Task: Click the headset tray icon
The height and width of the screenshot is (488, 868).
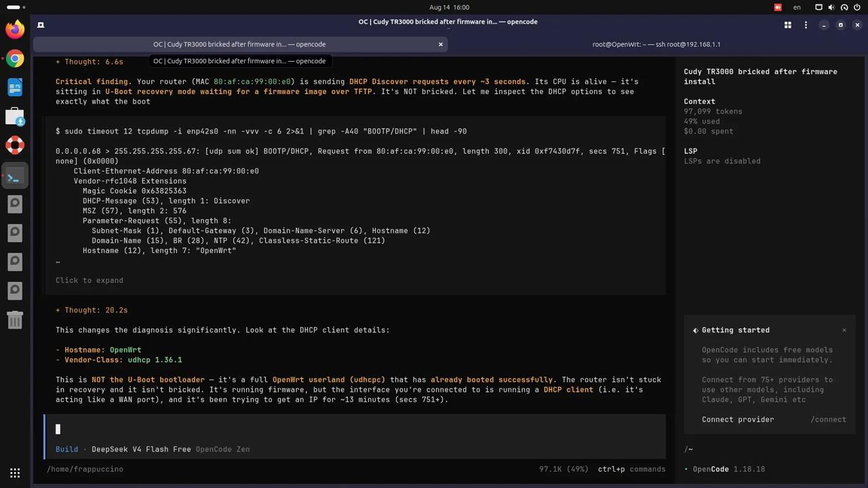Action: [x=844, y=7]
